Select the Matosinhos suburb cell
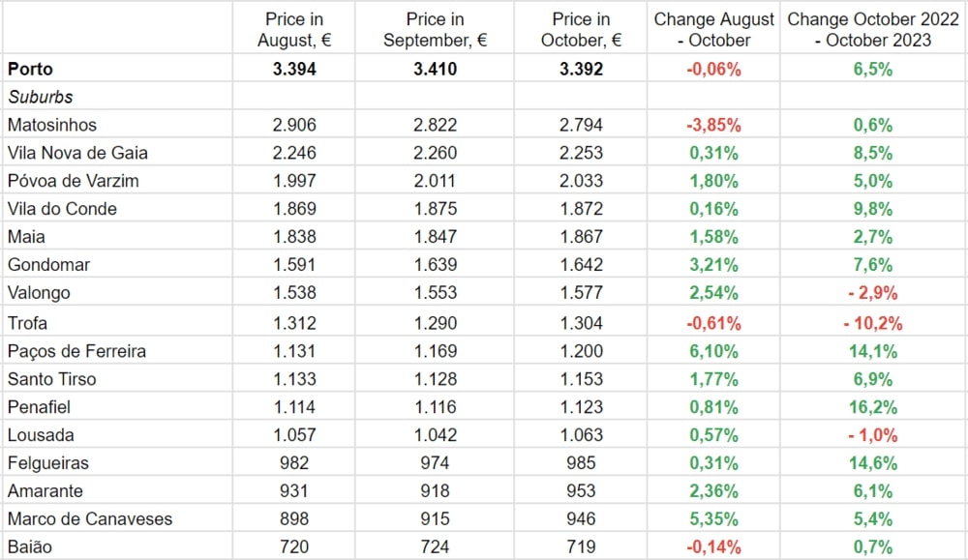Image resolution: width=968 pixels, height=560 pixels. click(x=51, y=125)
